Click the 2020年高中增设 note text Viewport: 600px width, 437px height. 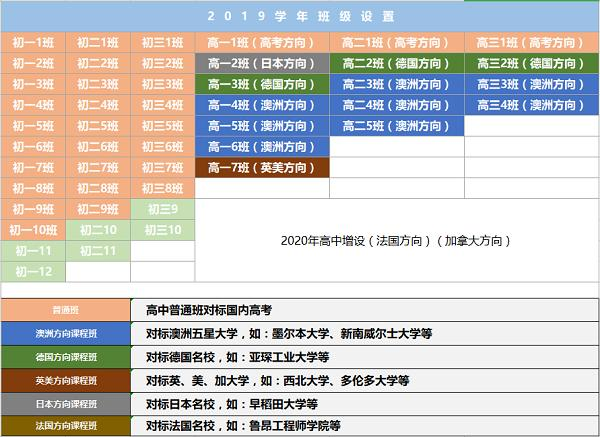(x=396, y=241)
